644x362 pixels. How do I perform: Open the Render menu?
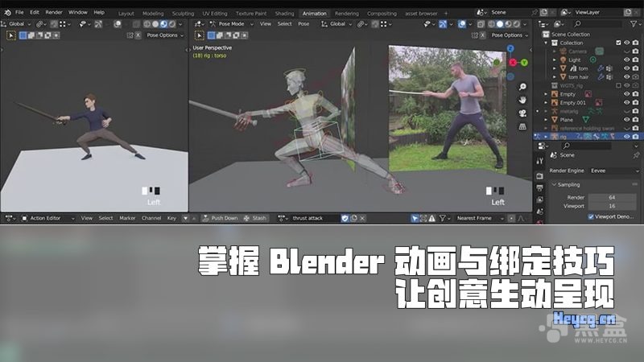(x=54, y=12)
